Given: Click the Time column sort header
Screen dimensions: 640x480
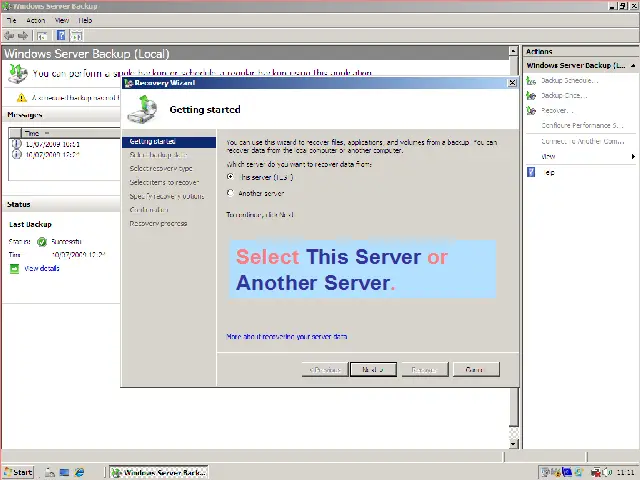Looking at the screenshot, I should click(69, 133).
